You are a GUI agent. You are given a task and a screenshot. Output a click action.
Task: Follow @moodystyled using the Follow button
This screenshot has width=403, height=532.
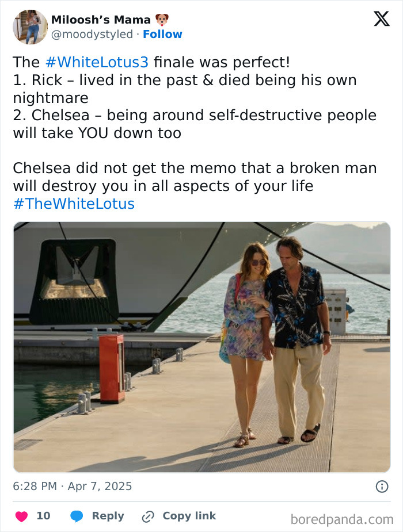pos(162,34)
